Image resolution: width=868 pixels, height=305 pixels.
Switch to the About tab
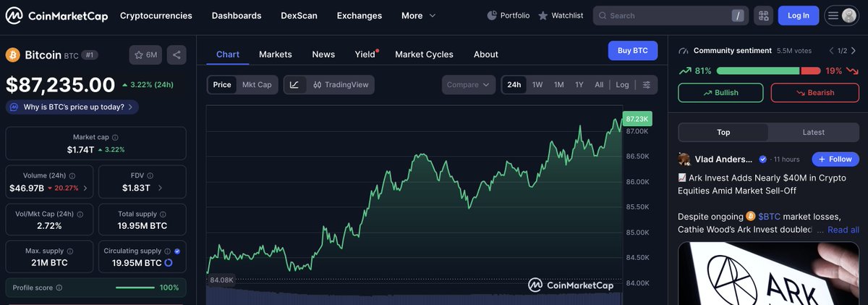(x=486, y=54)
